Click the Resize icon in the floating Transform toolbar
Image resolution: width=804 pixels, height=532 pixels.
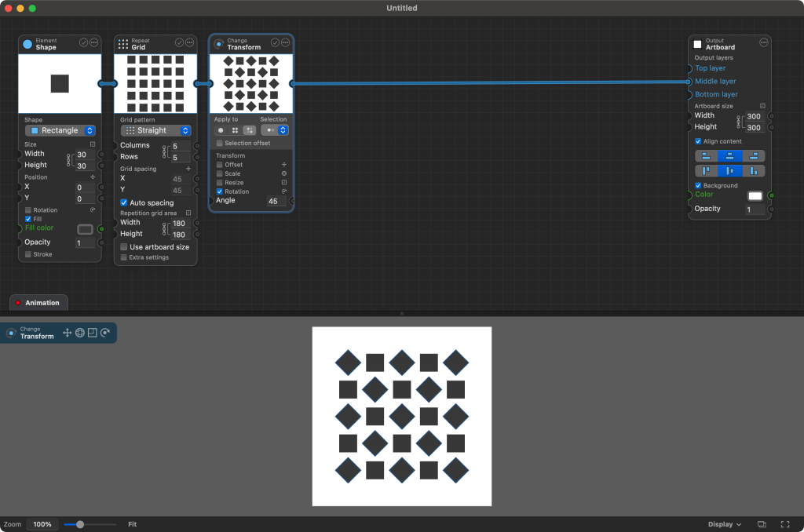92,333
